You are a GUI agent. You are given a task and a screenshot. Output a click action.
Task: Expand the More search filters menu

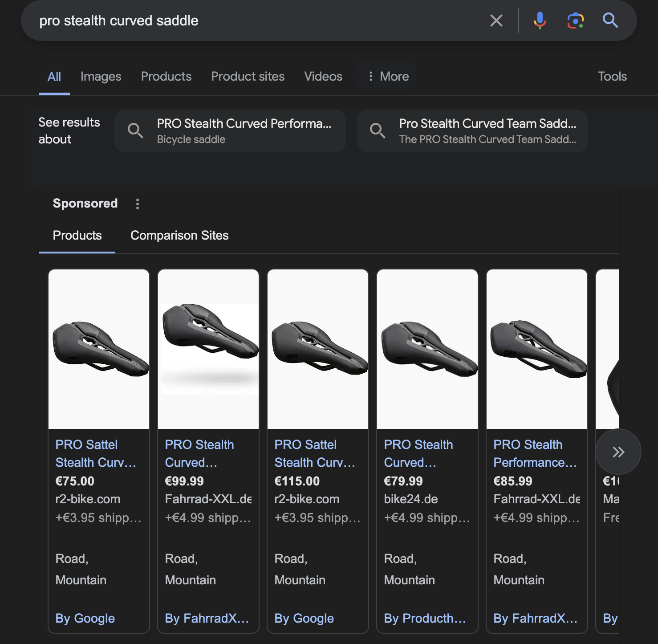click(388, 77)
